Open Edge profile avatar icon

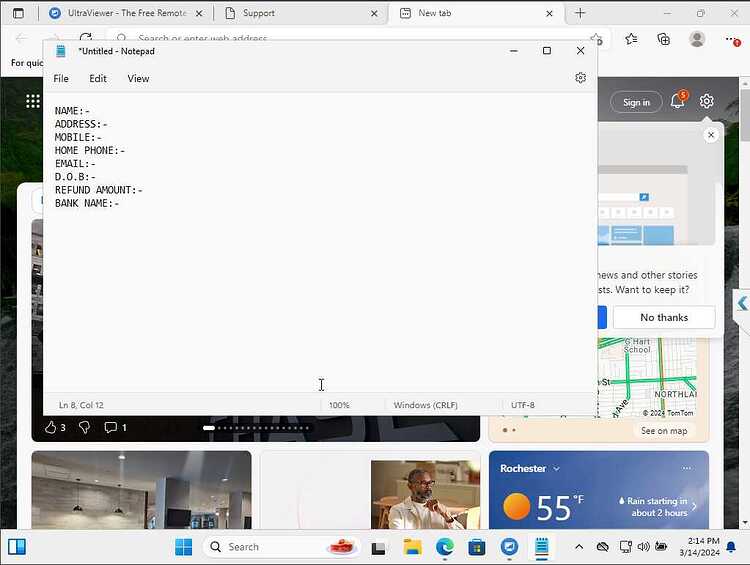[697, 39]
